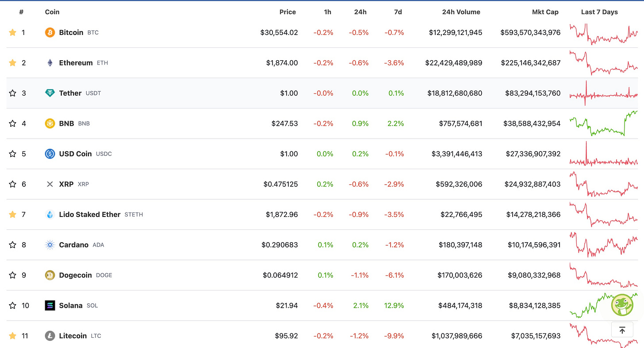This screenshot has height=348, width=644.
Task: Sort by the 1h change header
Action: 327,12
